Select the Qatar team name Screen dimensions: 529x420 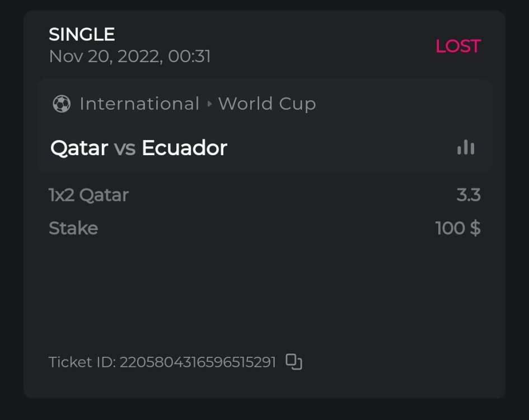click(x=79, y=148)
